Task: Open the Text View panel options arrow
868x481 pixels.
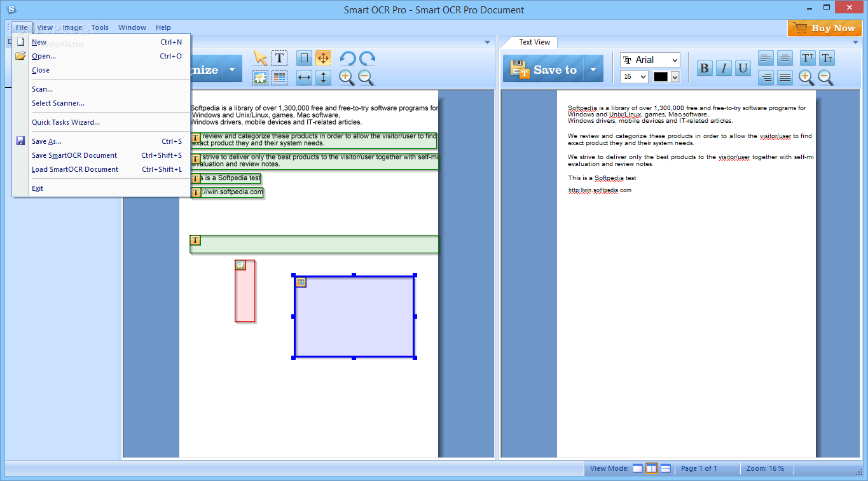Action: point(855,42)
